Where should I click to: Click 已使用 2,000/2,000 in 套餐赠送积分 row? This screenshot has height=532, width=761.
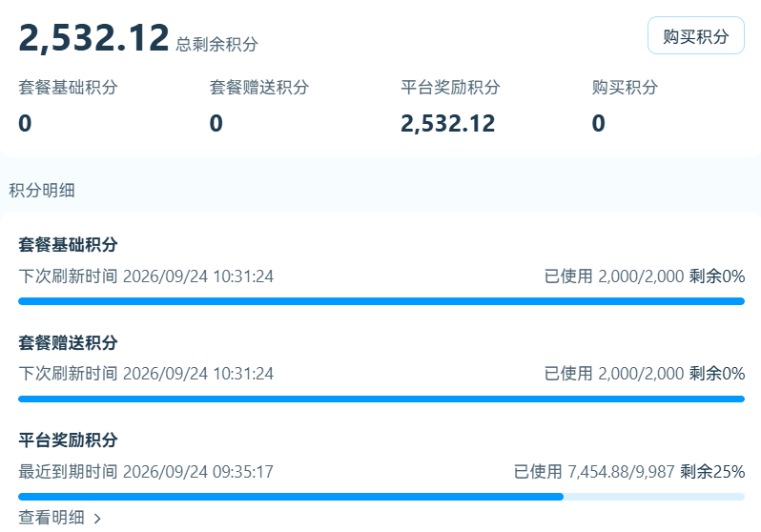click(x=614, y=374)
